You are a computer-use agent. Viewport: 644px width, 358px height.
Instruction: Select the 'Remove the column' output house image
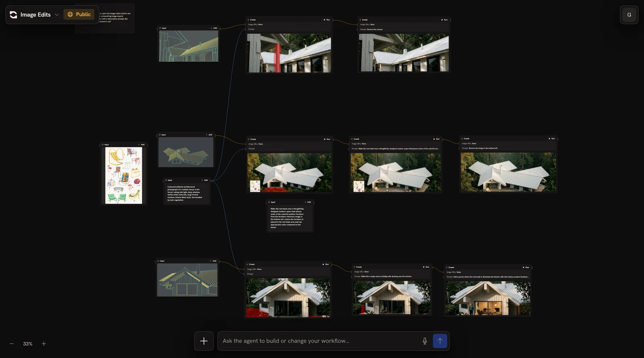click(x=404, y=52)
